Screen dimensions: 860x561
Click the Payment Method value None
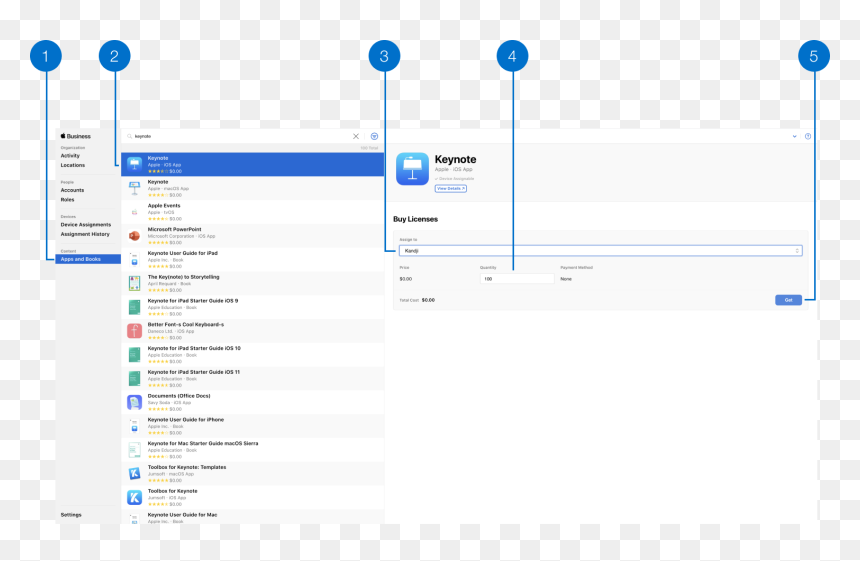pos(566,279)
